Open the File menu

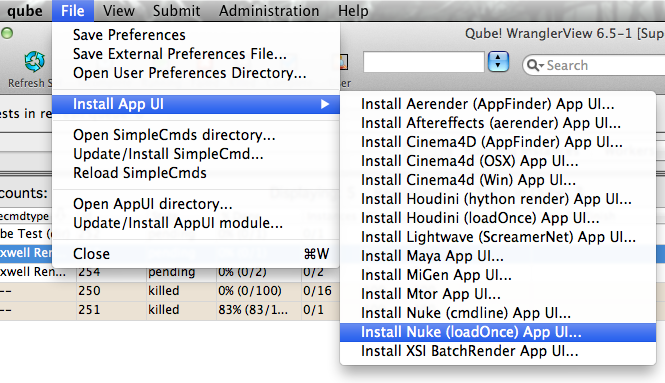pyautogui.click(x=73, y=11)
